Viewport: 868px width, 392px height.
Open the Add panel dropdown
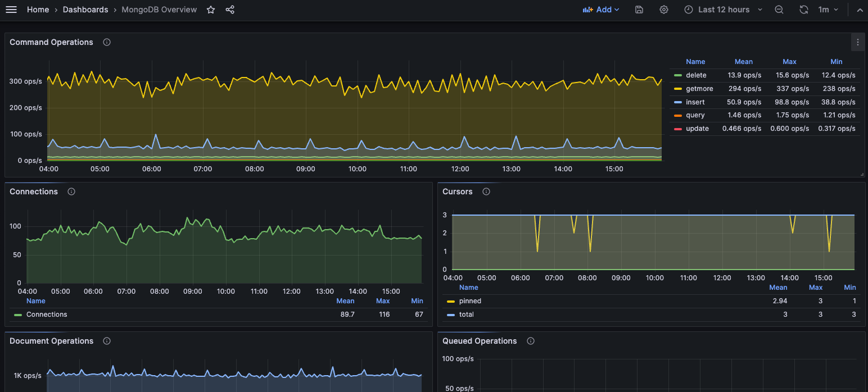601,10
